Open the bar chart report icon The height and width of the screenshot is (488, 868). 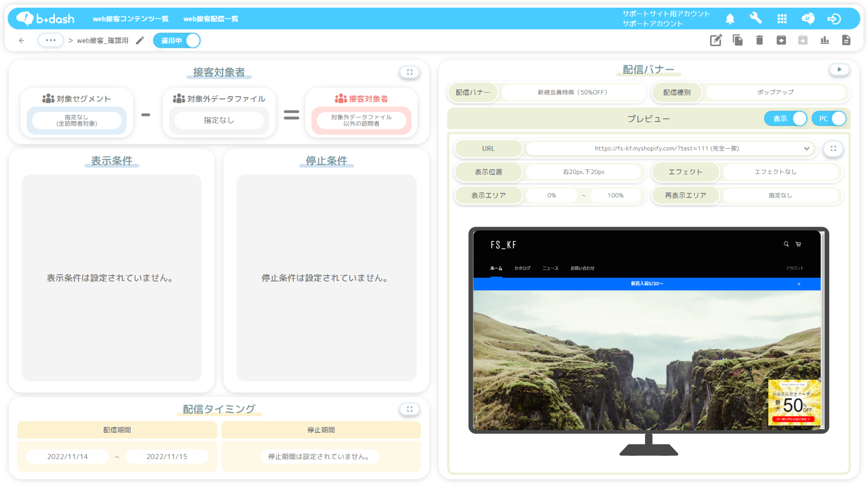[x=824, y=40]
